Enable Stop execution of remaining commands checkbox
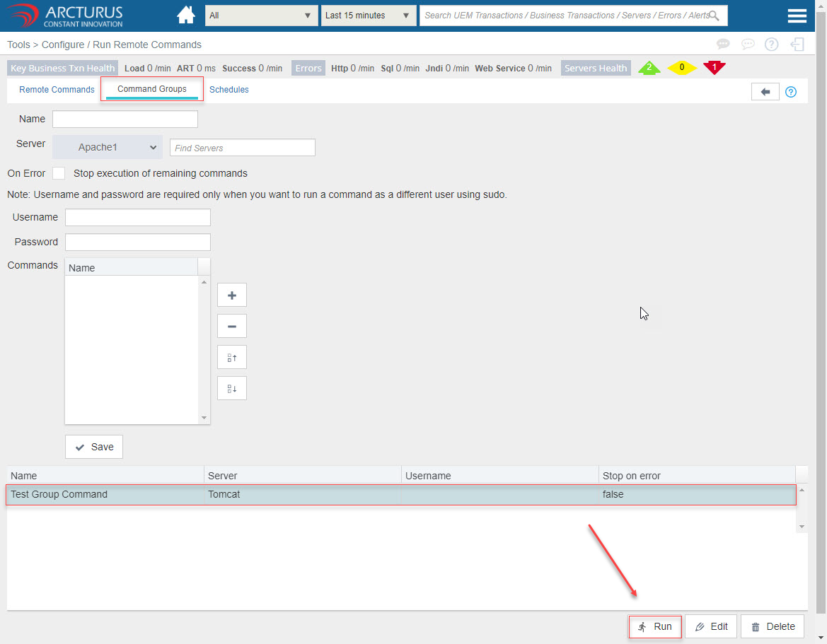Image resolution: width=827 pixels, height=644 pixels. (59, 173)
